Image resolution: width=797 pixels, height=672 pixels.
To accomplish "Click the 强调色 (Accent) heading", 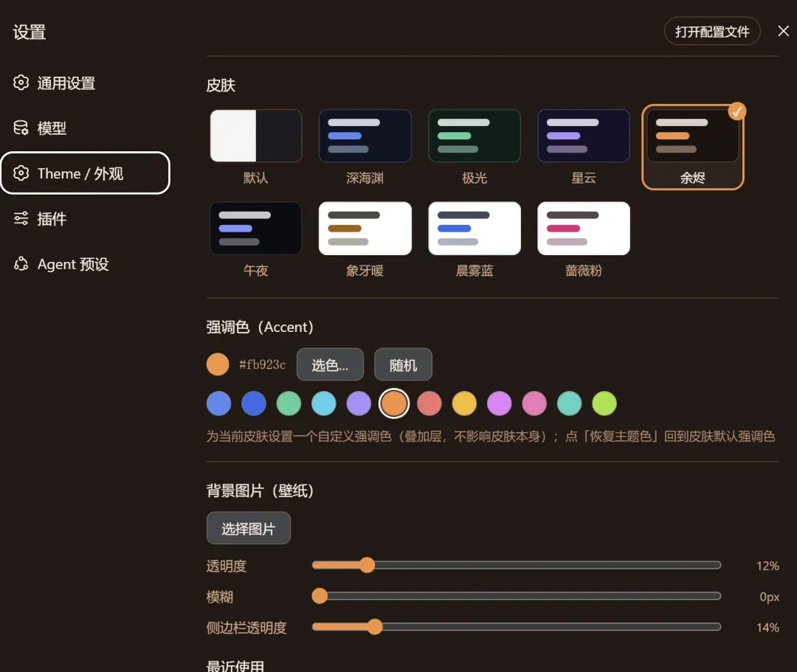I will [x=260, y=327].
